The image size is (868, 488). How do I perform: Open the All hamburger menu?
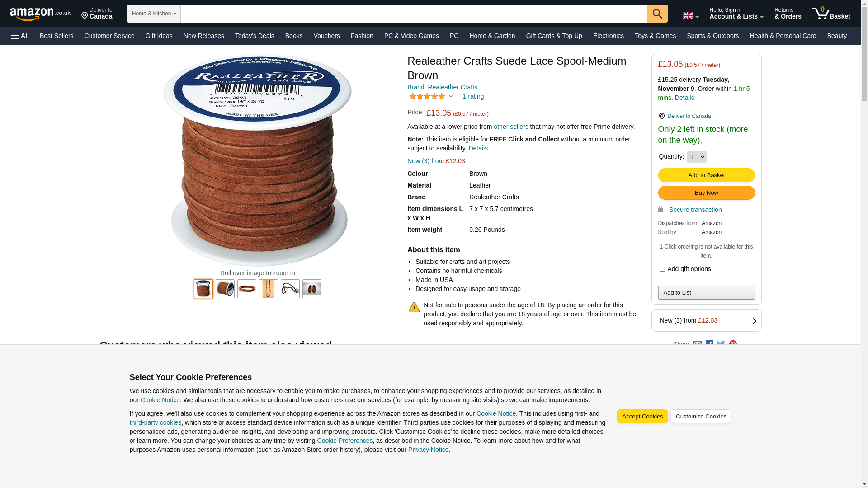(x=20, y=36)
